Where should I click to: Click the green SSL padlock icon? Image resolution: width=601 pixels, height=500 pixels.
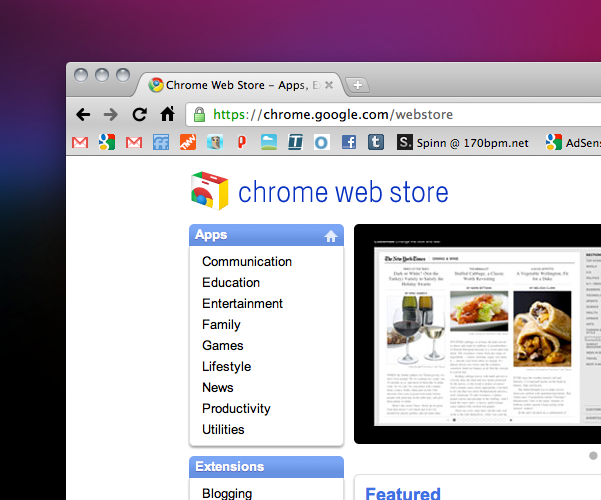click(199, 114)
